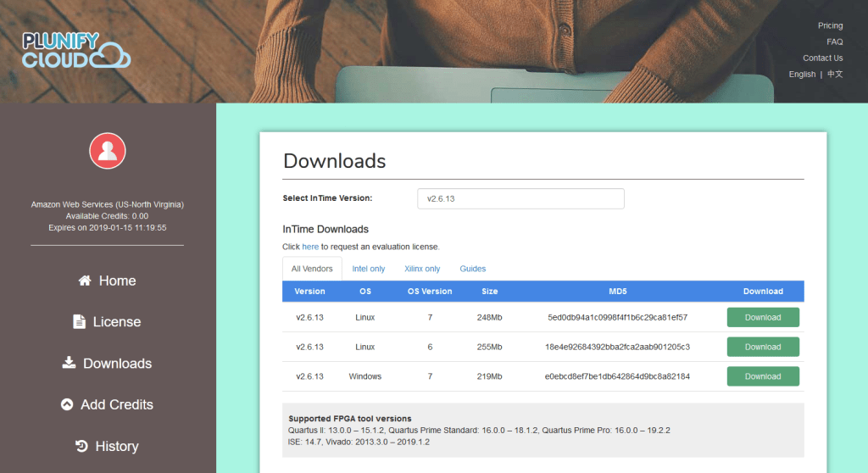Click the MD5 column header
The image size is (868, 473).
pyautogui.click(x=618, y=291)
